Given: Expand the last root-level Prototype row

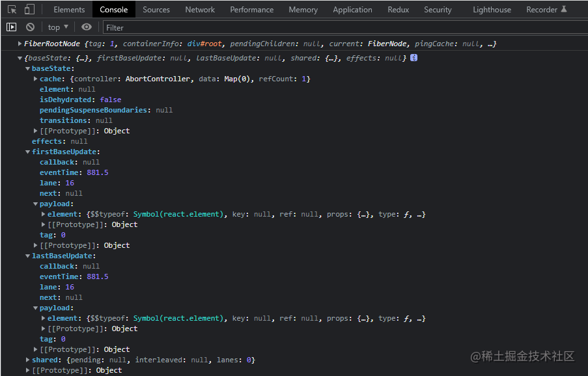Looking at the screenshot, I should (27, 370).
